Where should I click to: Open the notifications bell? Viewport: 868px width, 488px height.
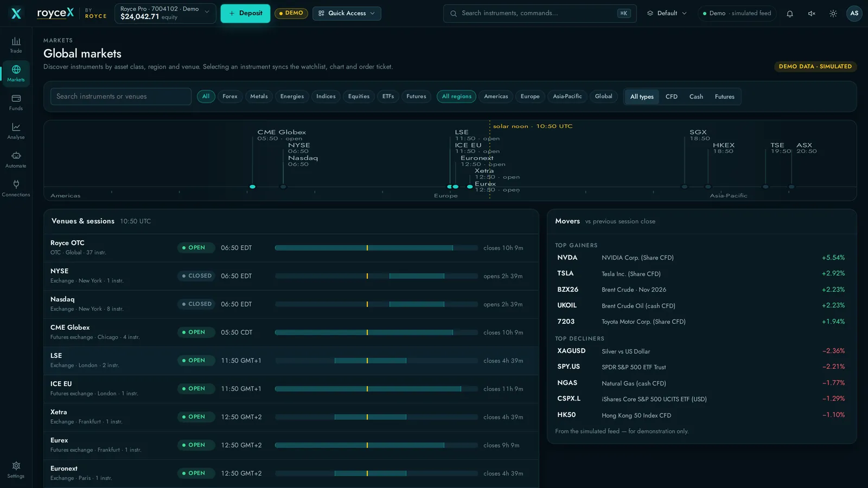coord(790,14)
